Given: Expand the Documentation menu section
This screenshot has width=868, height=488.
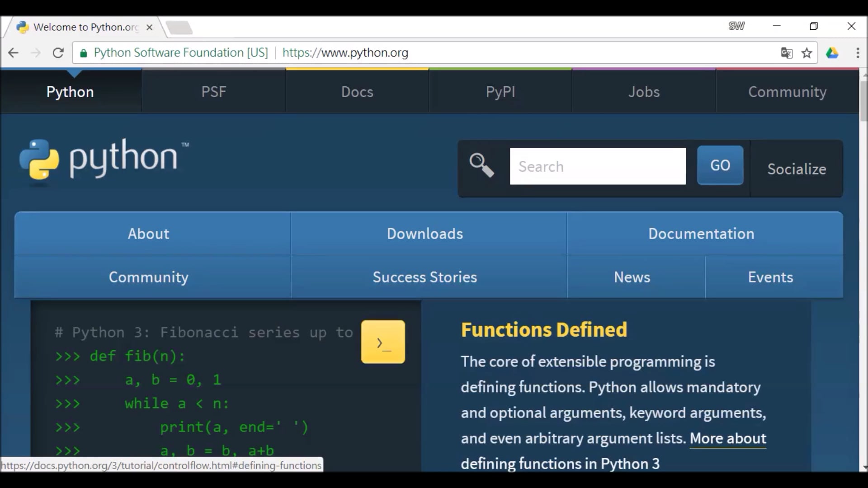Looking at the screenshot, I should 701,234.
